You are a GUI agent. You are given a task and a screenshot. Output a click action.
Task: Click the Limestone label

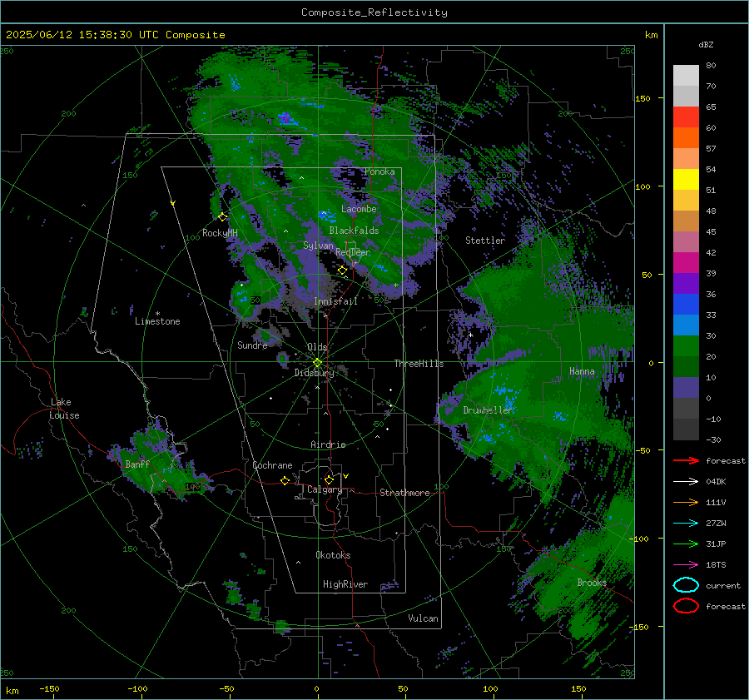(157, 321)
